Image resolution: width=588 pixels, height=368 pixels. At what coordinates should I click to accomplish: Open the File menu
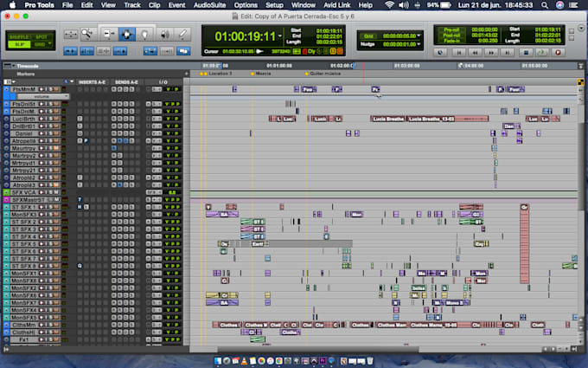[67, 5]
